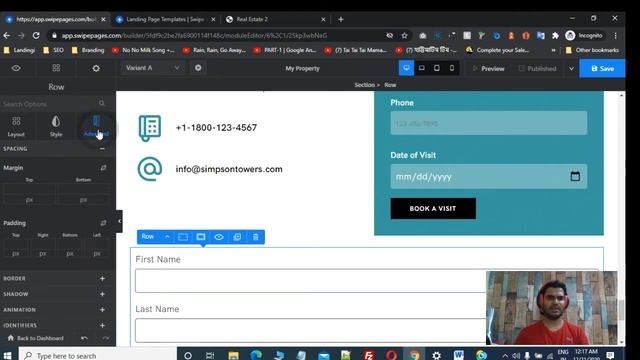Click the phone icon beside the number

(150, 128)
